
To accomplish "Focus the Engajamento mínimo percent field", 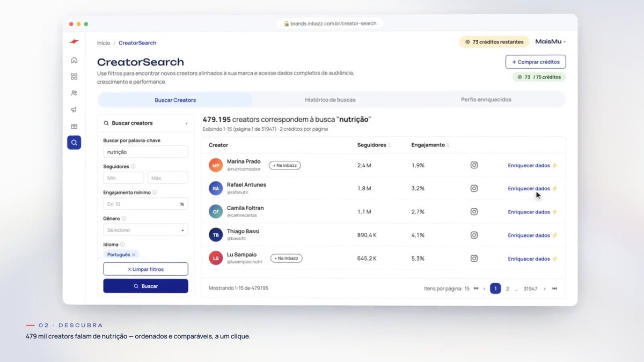I will [145, 204].
